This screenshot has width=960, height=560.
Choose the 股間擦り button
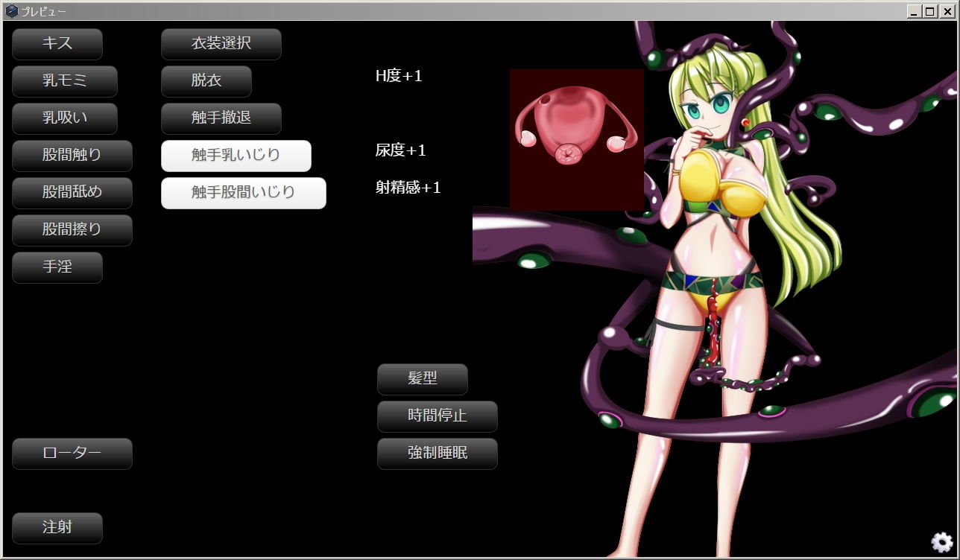[72, 230]
